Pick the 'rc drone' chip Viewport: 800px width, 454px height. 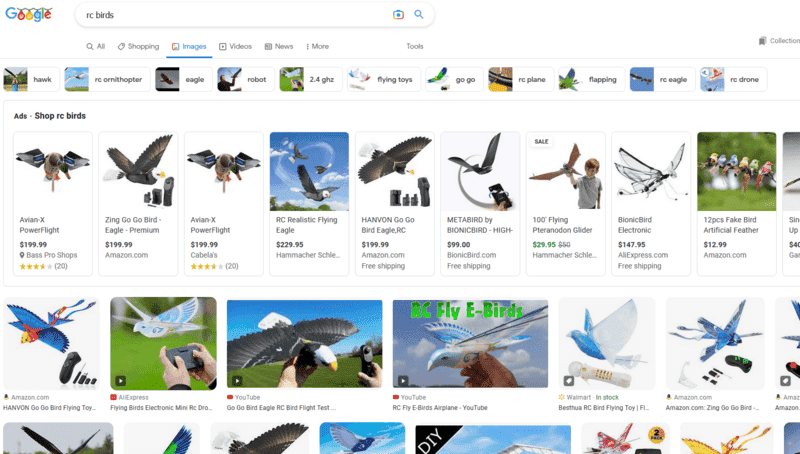click(733, 80)
